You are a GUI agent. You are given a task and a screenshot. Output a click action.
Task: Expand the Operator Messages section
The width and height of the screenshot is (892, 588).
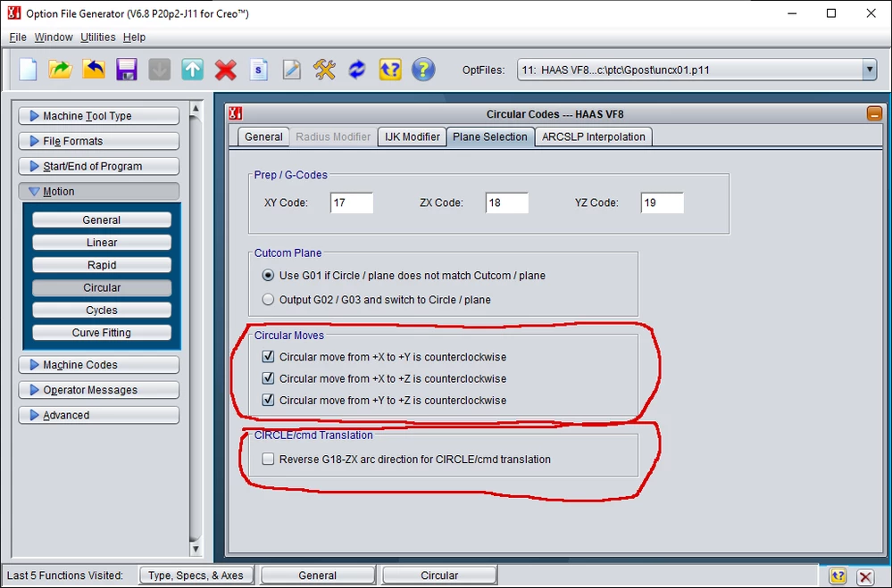point(98,390)
